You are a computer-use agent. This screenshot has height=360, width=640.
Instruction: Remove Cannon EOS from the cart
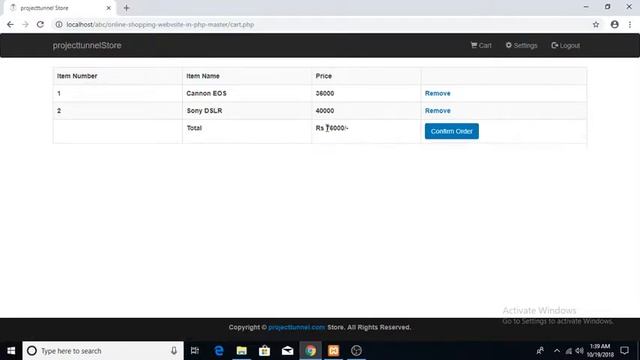click(x=438, y=93)
